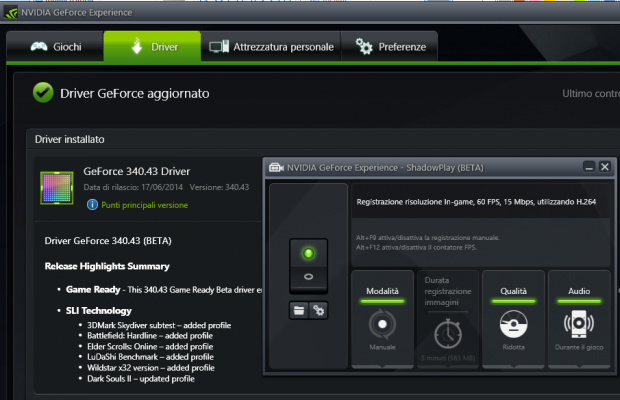This screenshot has height=400, width=620.
Task: Close the ShadowPlay window
Action: coord(605,167)
